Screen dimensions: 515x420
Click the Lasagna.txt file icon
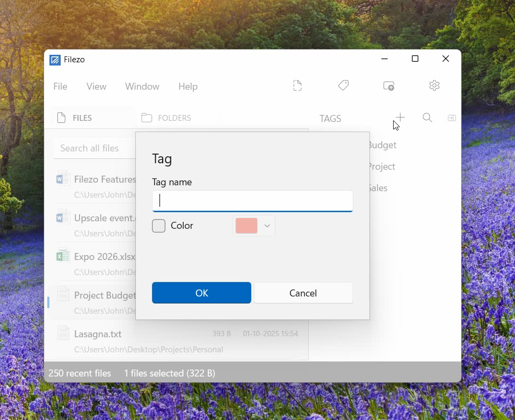(x=63, y=334)
